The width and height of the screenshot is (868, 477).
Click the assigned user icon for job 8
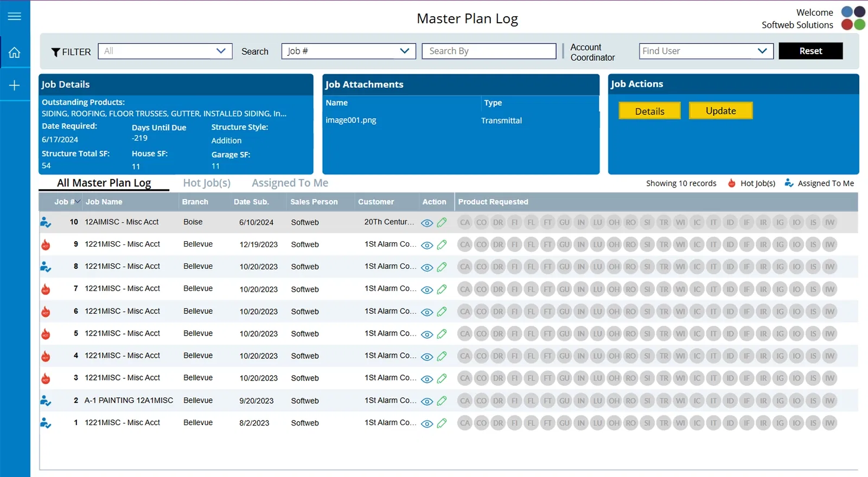point(46,267)
